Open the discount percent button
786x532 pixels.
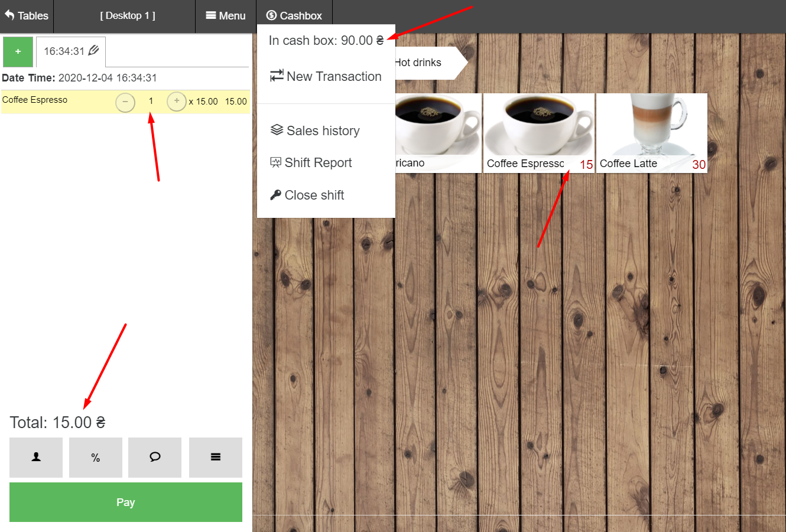tap(96, 457)
